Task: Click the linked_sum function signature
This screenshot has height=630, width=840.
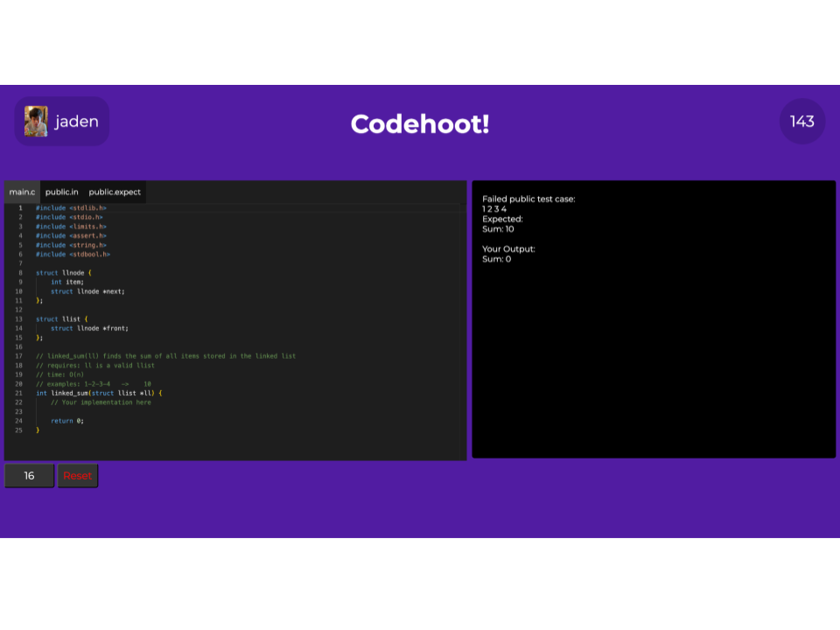Action: 99,393
